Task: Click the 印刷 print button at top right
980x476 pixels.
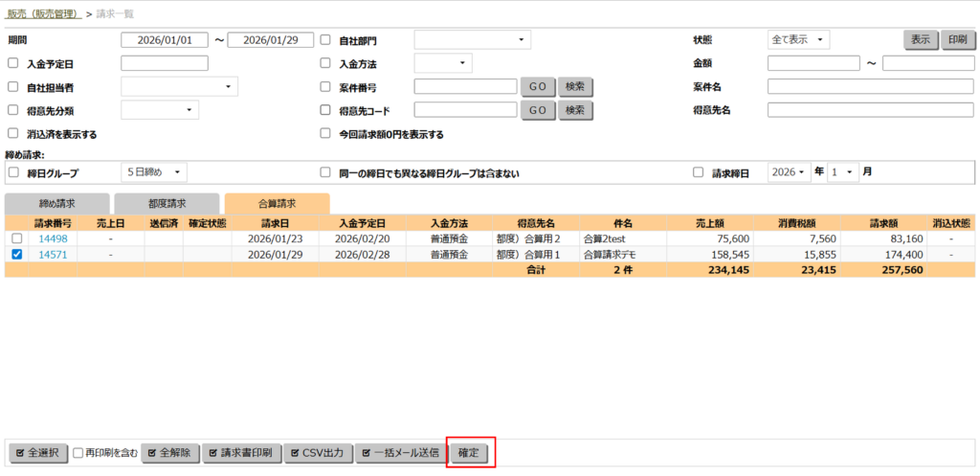Action: tap(956, 39)
